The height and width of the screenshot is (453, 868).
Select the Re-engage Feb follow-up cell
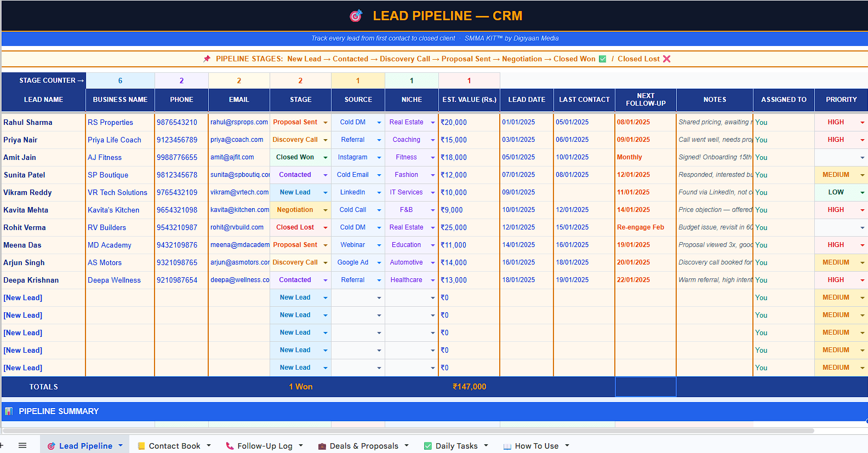tap(646, 227)
